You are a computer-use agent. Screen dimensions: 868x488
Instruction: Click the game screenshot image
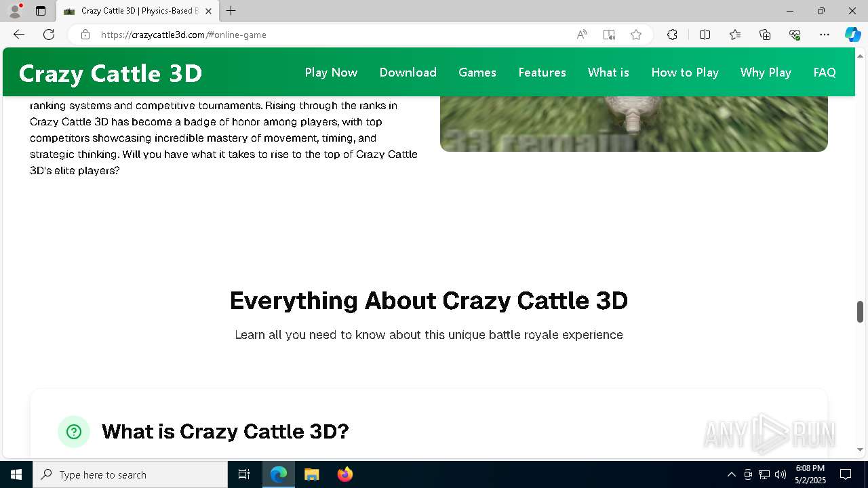634,123
